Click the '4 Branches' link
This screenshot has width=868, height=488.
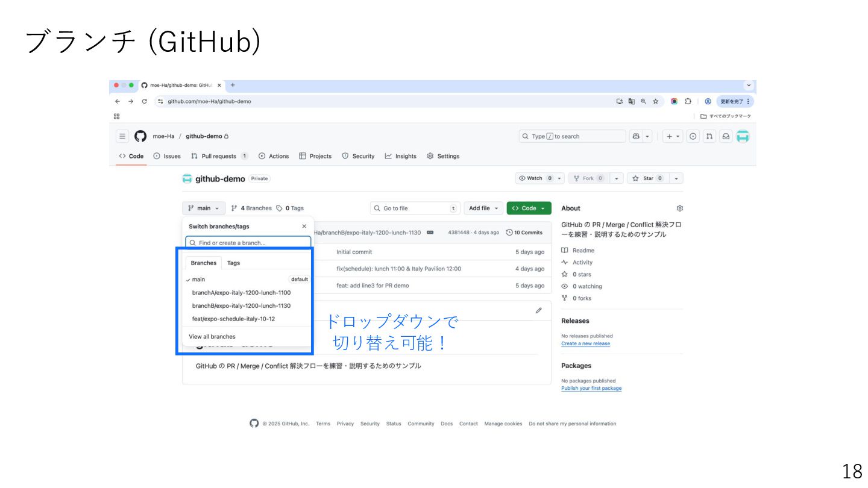[251, 208]
